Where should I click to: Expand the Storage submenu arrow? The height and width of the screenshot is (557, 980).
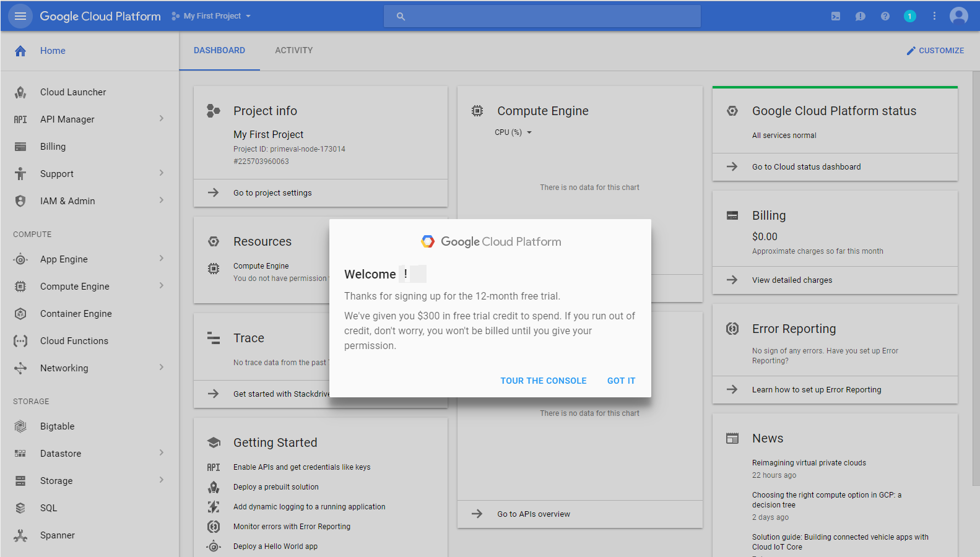click(162, 480)
